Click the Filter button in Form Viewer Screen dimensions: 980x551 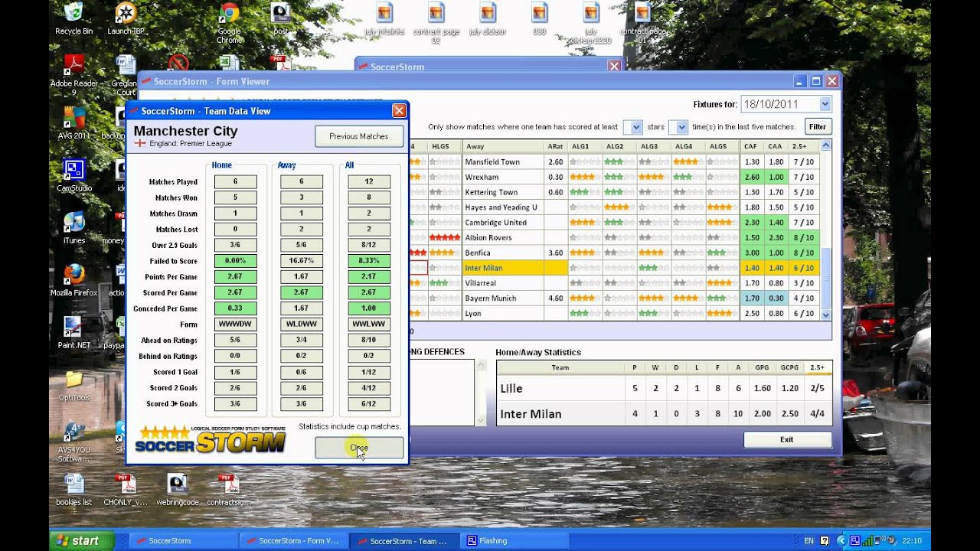click(818, 127)
